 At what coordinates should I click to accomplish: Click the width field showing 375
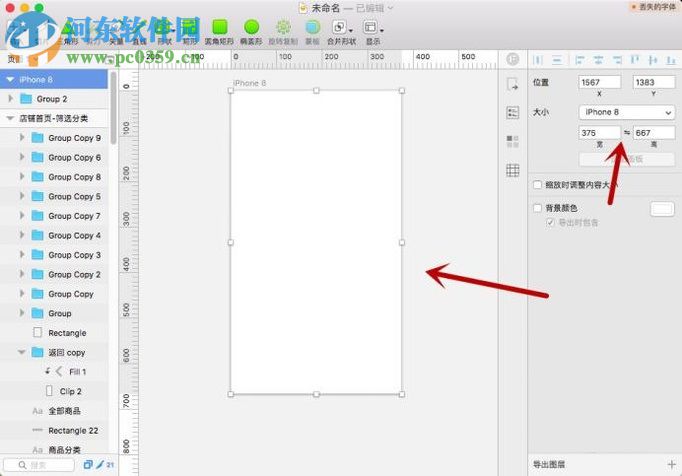(x=599, y=133)
